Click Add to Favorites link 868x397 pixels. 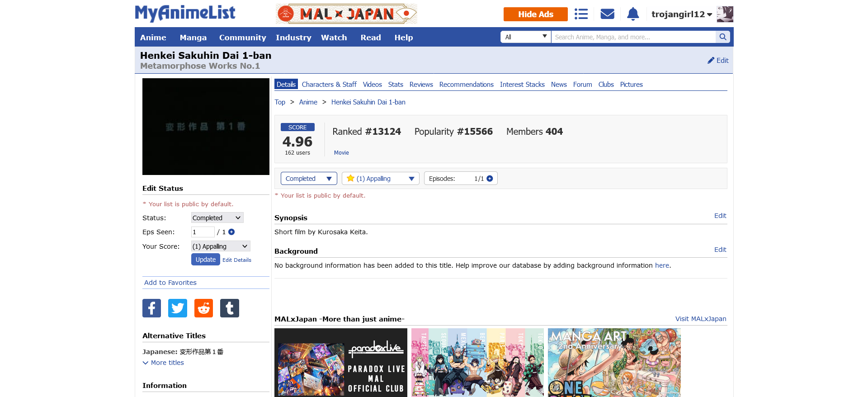pyautogui.click(x=170, y=283)
